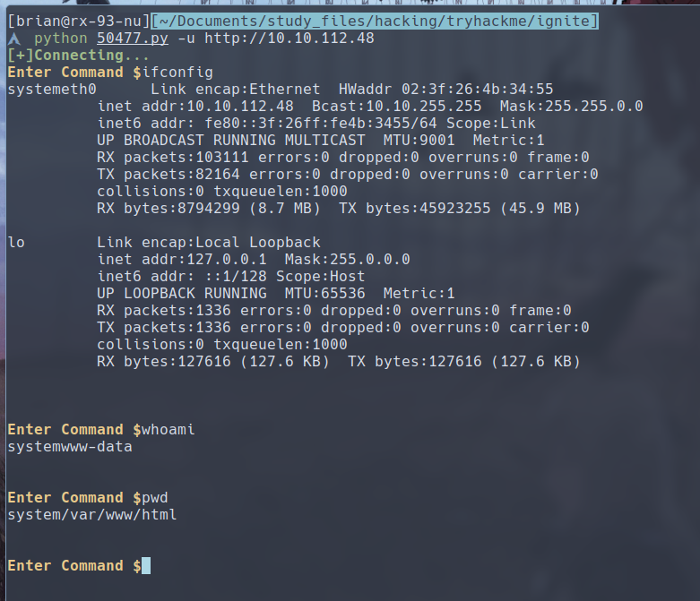Screen dimensions: 700x601
Task: Click the HWaddr 02:3f:26:4b:34:55 value
Action: (x=446, y=90)
